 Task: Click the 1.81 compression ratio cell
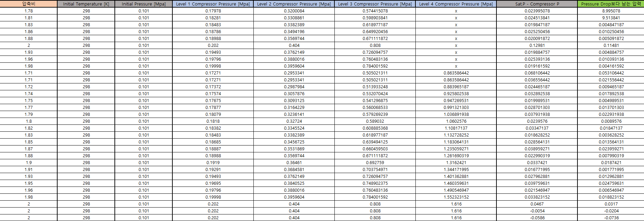click(x=29, y=18)
